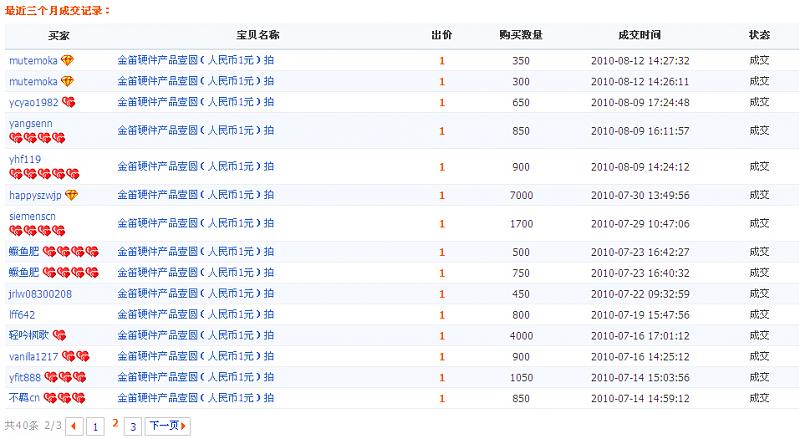Click the timestamp 2010-08-09 17:24:48
Viewport: 800px width, 439px height.
640,103
